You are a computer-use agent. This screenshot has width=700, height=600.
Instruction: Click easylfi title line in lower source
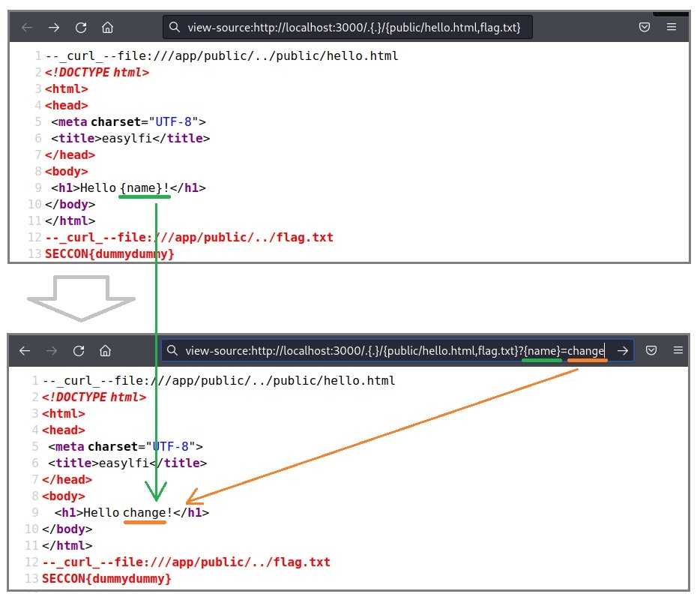click(127, 463)
